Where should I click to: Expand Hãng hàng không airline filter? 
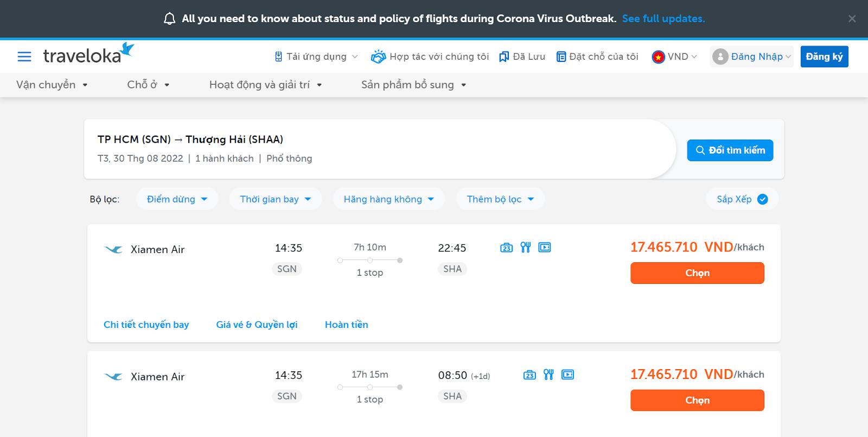[388, 199]
